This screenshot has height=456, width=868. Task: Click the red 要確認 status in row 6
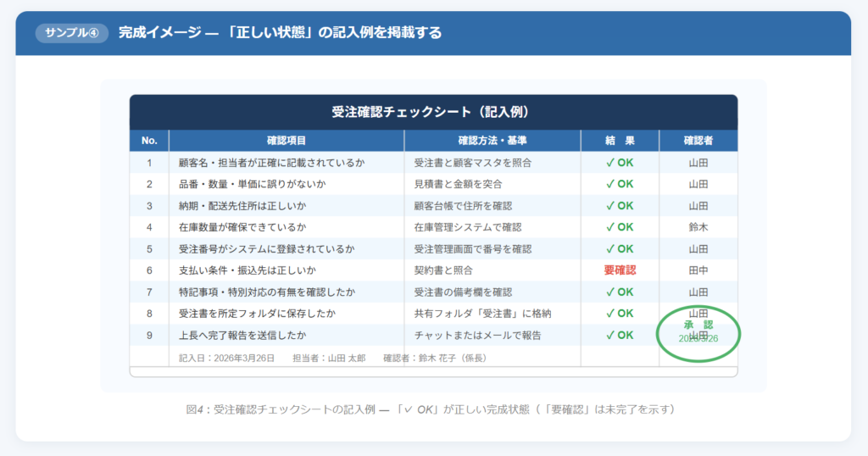pos(620,270)
